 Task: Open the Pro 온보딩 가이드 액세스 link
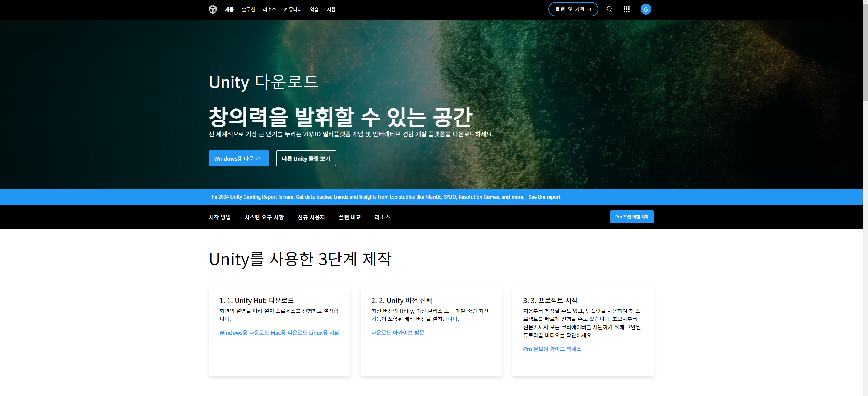click(x=552, y=348)
